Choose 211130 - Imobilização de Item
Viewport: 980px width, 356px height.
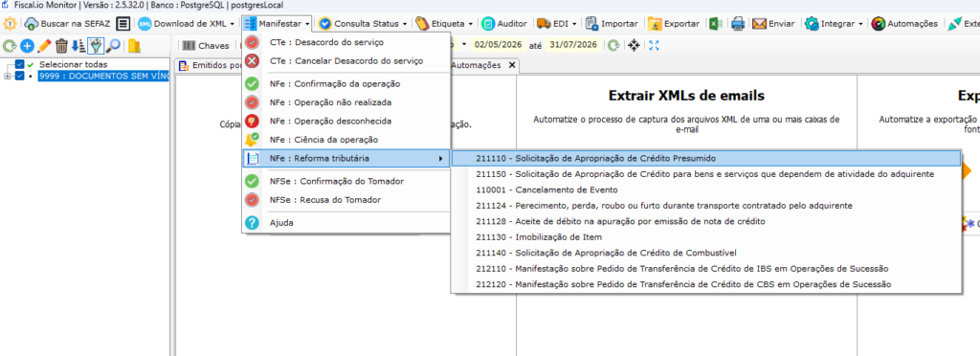coord(705,237)
